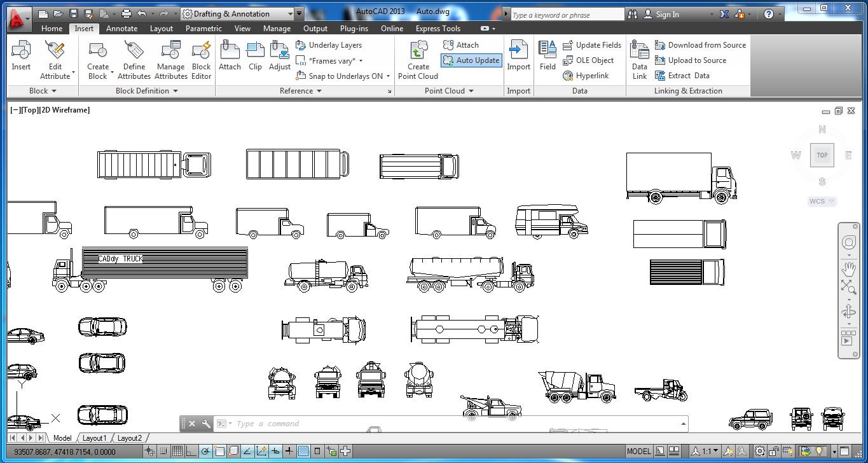Click the Open file icon in quick access toolbar
Viewport: 868px width, 463px height.
click(59, 14)
